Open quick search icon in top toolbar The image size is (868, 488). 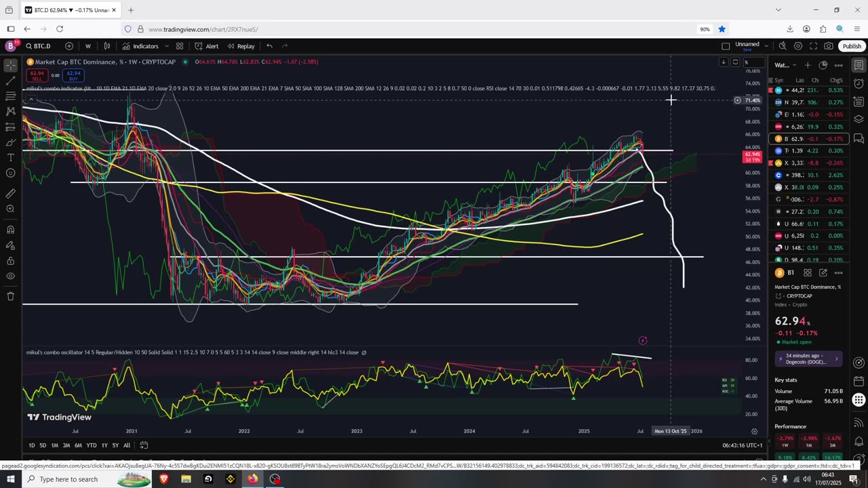[783, 46]
